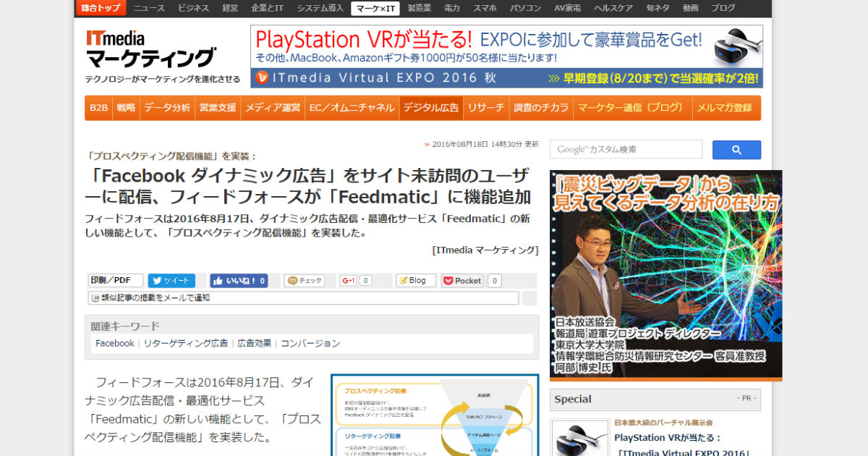Open the ニュース top navigation item
Viewport: 868px width, 456px height.
(x=148, y=8)
